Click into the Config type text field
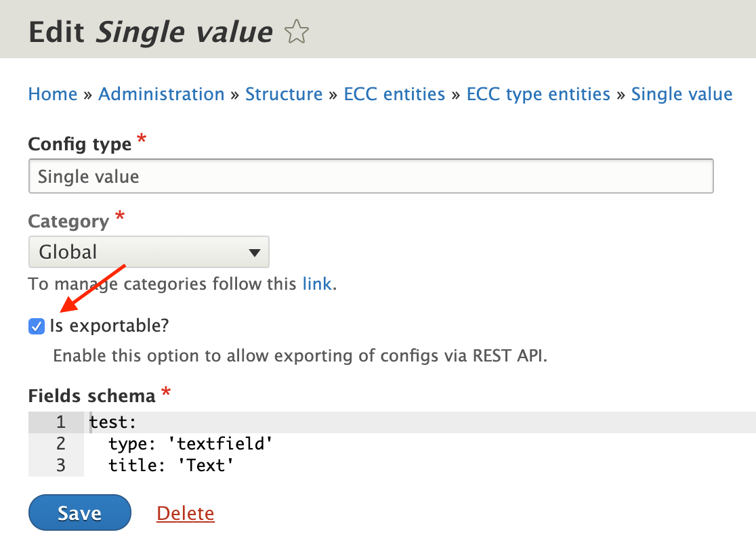Screen dimensions: 756x547 click(371, 175)
